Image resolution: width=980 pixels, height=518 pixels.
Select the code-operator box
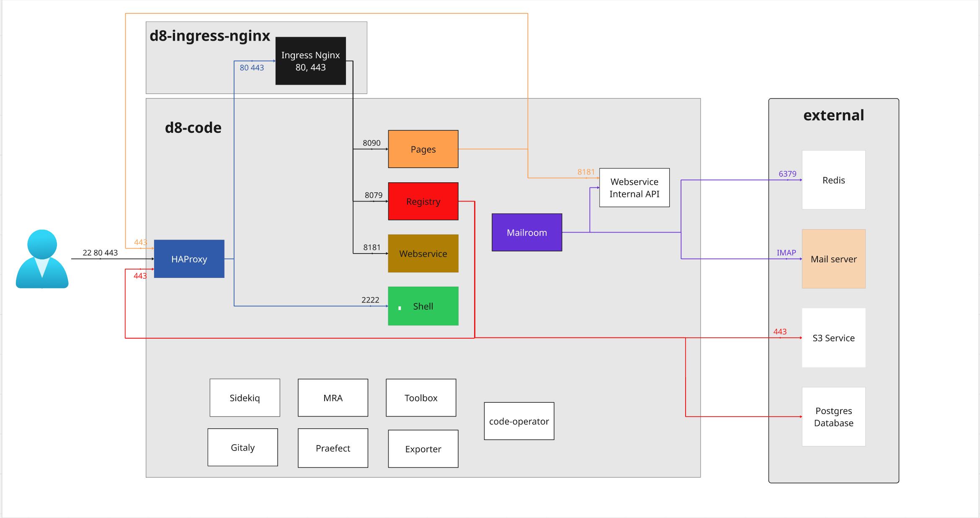(519, 421)
